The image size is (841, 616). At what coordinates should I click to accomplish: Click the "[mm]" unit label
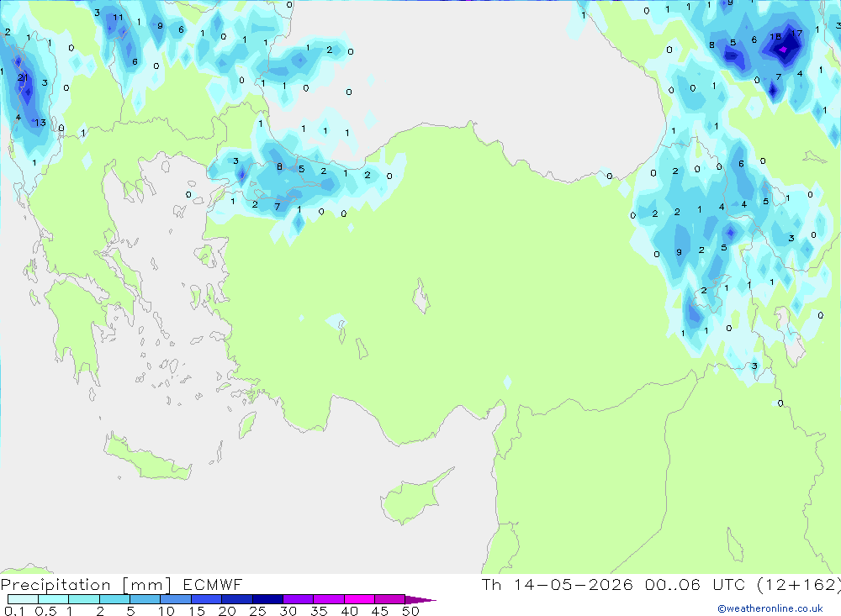click(147, 585)
